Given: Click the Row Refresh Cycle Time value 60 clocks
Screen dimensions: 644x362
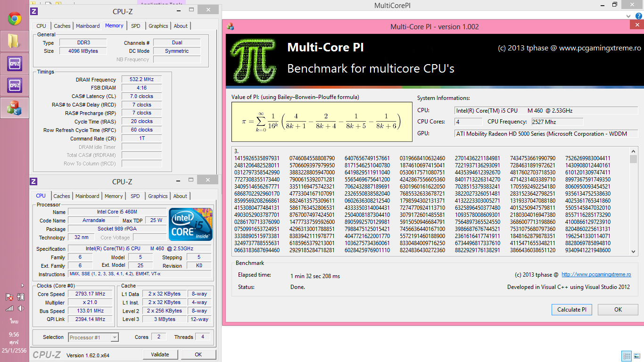Looking at the screenshot, I should pos(141,130).
